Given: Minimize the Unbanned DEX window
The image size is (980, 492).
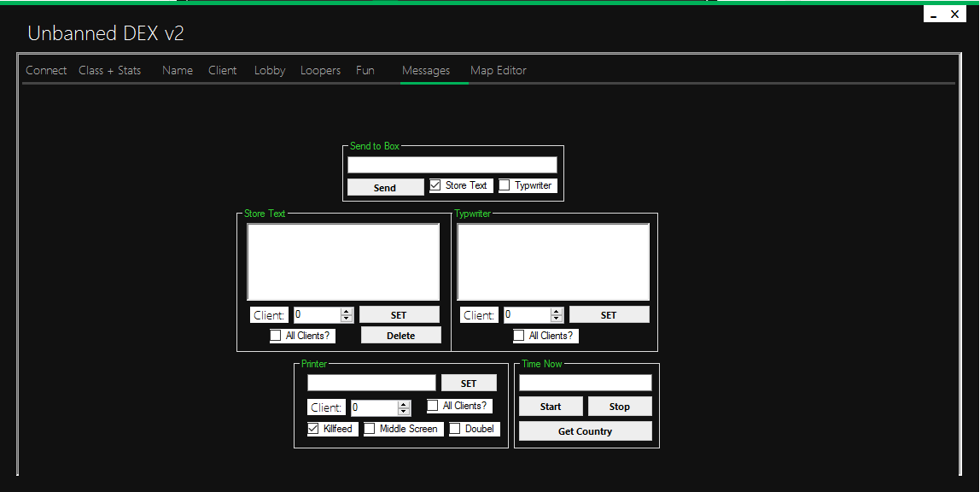Looking at the screenshot, I should pyautogui.click(x=934, y=15).
